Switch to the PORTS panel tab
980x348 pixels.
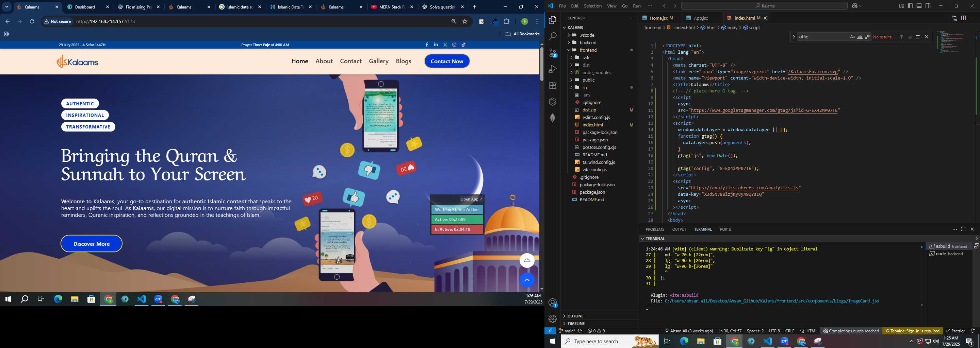725,229
